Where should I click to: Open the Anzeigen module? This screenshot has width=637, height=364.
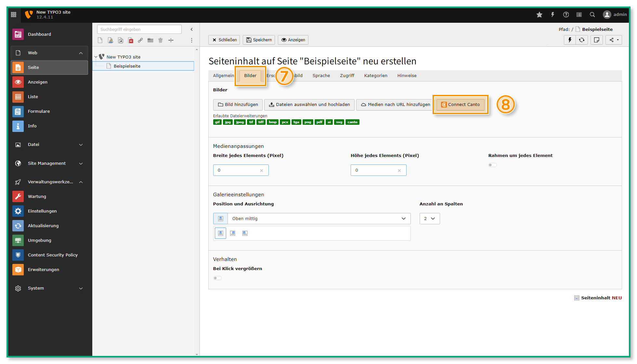pos(49,82)
